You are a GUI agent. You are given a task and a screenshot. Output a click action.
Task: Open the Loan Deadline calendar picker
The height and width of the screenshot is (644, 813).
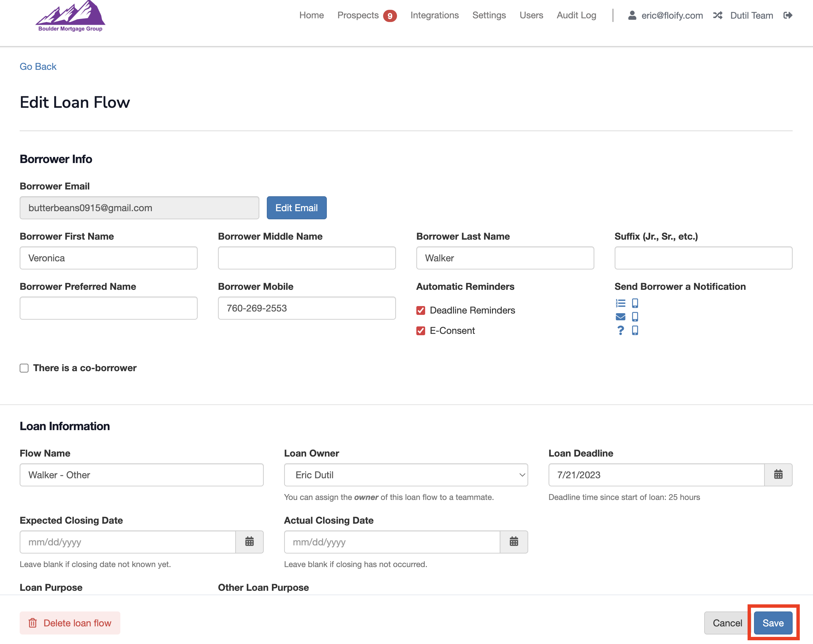tap(778, 475)
